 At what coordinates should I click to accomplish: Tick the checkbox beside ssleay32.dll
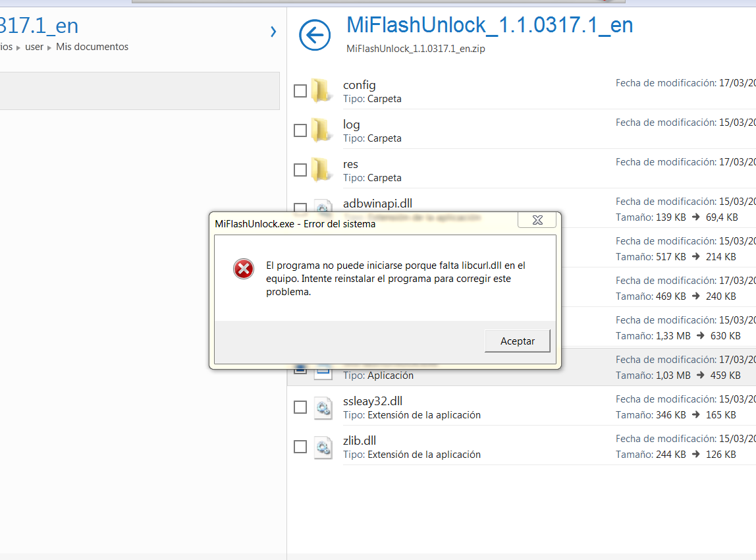coord(300,407)
